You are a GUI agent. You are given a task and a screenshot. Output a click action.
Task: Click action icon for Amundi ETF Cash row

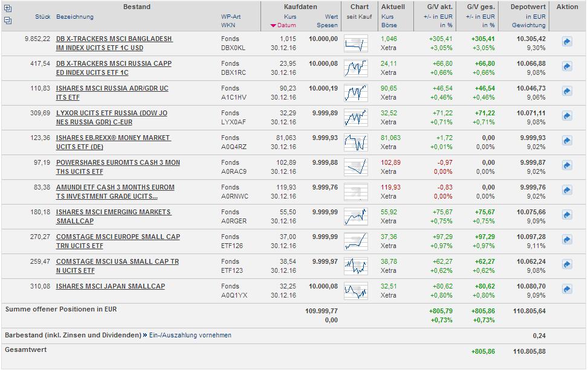567,190
